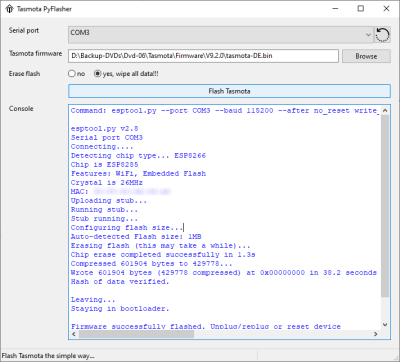Screen dimensions: 400x362
Task: Click the console scroll left arrow
Action: [74, 334]
